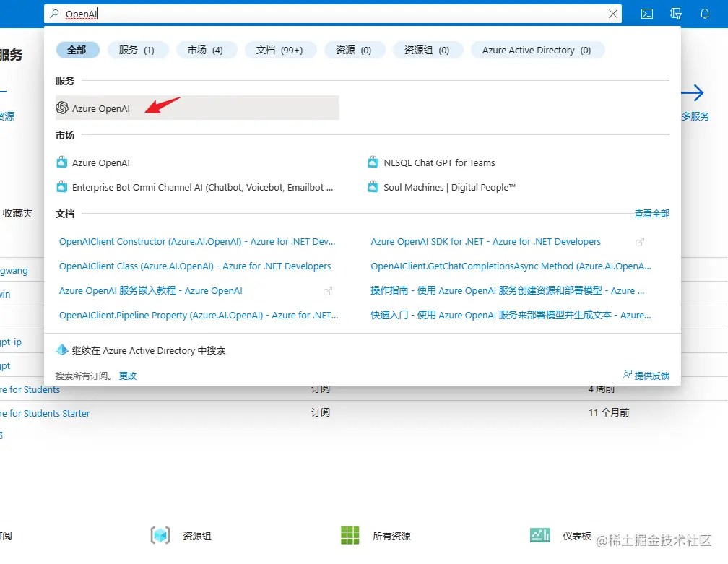The height and width of the screenshot is (564, 728).
Task: Open 操作指南 创建资源和部署模型 link
Action: [508, 291]
